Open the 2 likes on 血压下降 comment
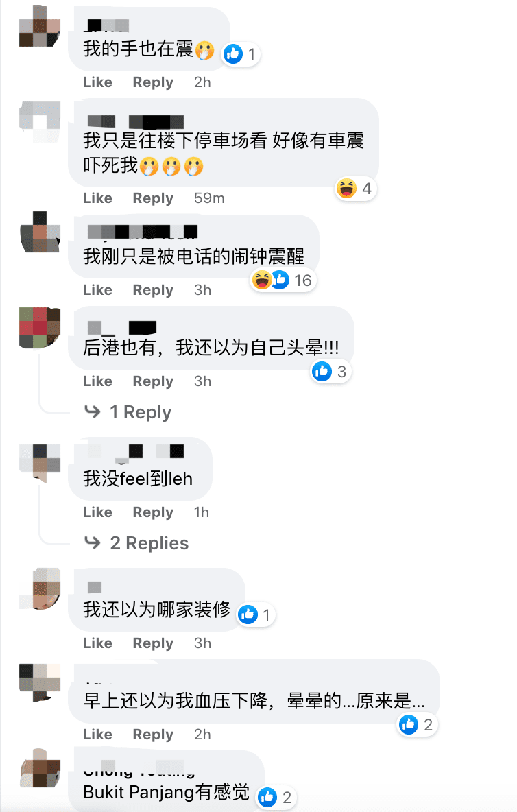 [418, 724]
